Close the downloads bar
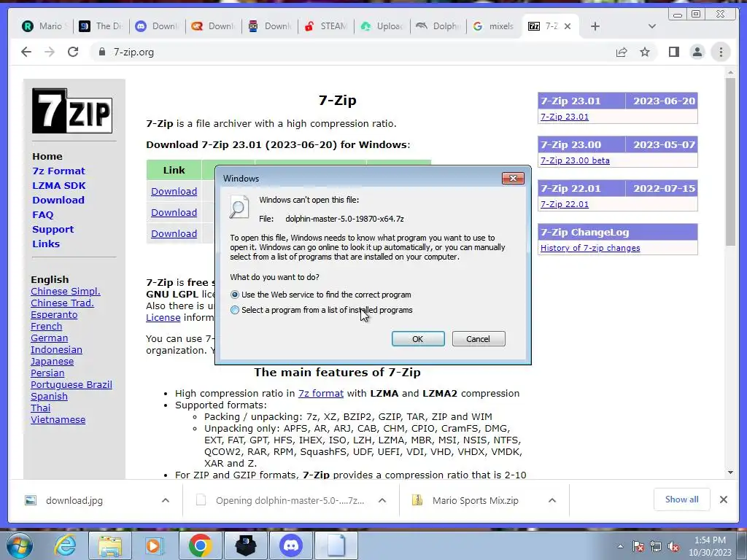Image resolution: width=747 pixels, height=560 pixels. click(x=723, y=499)
